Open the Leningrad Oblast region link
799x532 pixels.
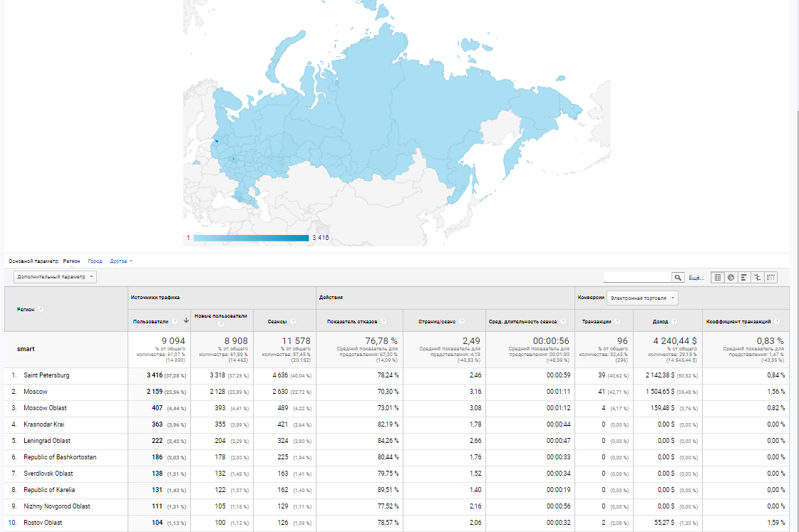47,441
